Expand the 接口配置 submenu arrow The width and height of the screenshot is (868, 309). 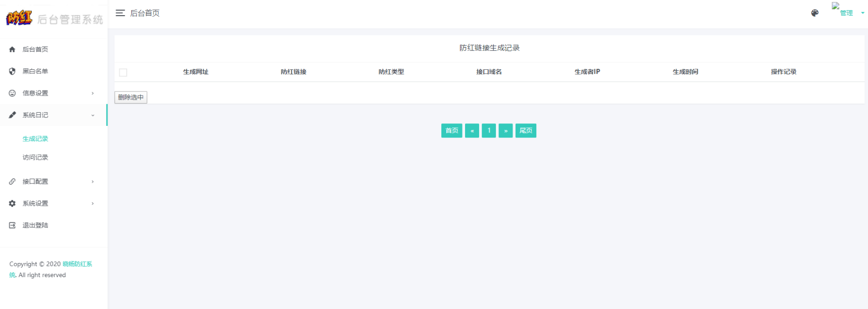[x=93, y=182]
